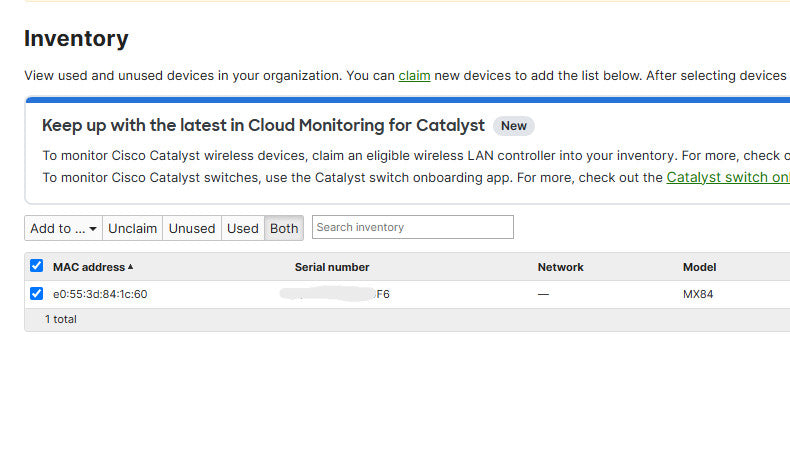Sort by Model column header
This screenshot has width=790, height=462.
[x=699, y=267]
